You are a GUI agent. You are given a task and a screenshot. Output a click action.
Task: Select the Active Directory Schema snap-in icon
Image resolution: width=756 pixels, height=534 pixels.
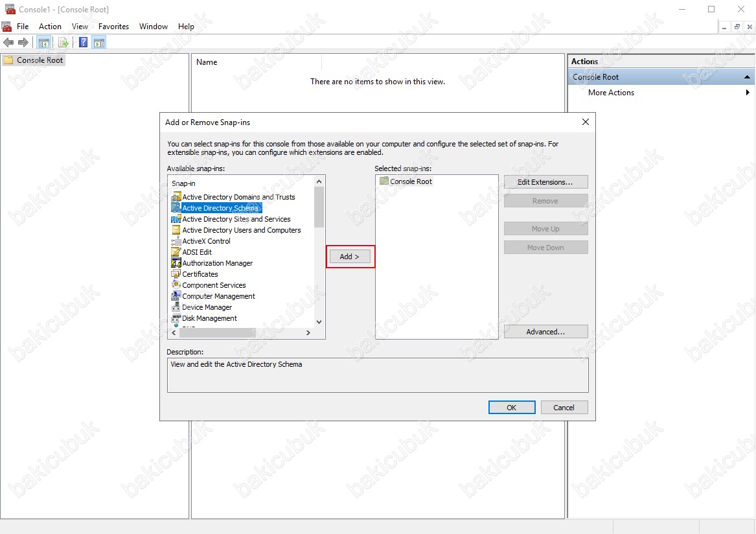pyautogui.click(x=176, y=208)
